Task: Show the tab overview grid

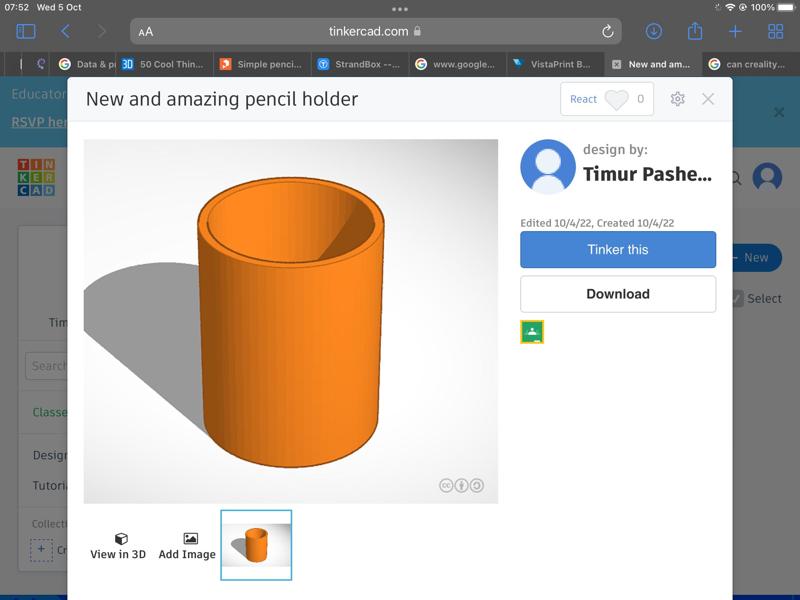Action: [776, 32]
